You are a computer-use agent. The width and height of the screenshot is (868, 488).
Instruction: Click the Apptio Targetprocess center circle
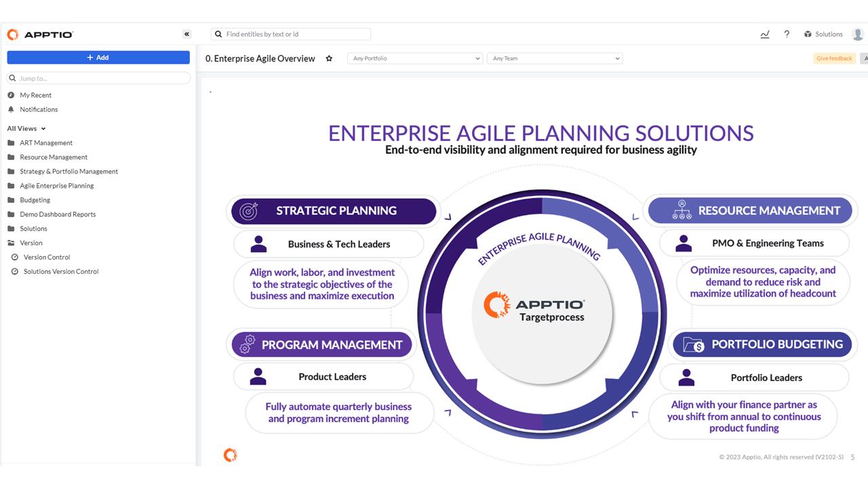click(x=542, y=315)
